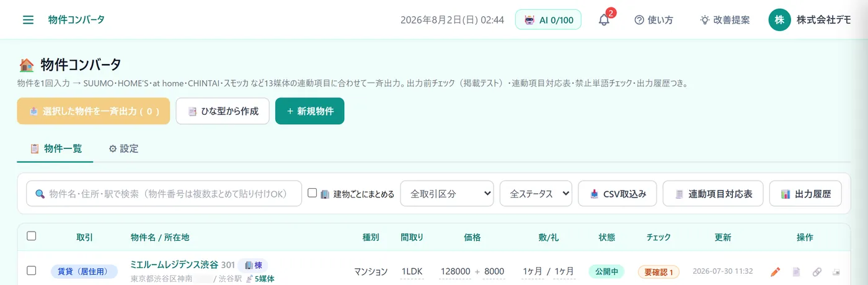Click the 128000 price value

456,271
